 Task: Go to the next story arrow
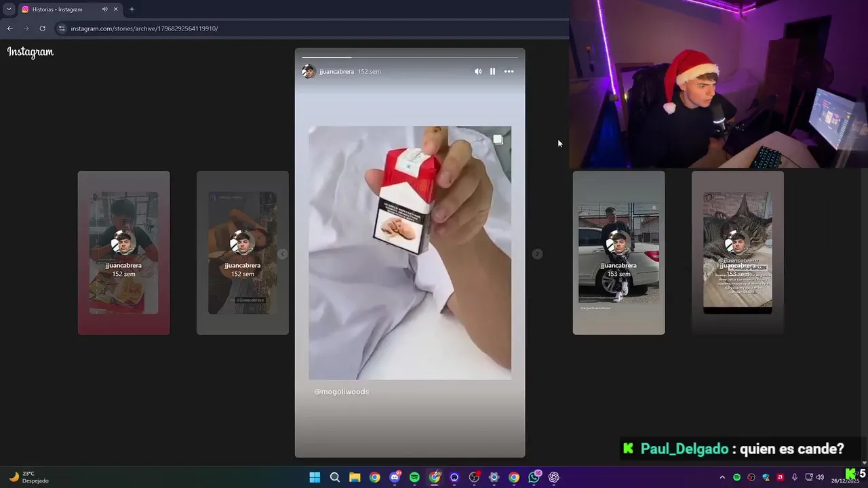(x=537, y=253)
